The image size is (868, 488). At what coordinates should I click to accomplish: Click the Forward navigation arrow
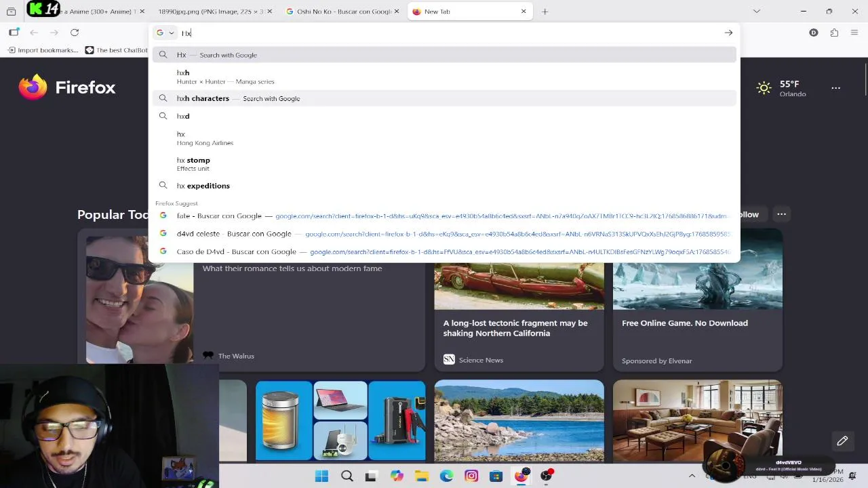(54, 33)
